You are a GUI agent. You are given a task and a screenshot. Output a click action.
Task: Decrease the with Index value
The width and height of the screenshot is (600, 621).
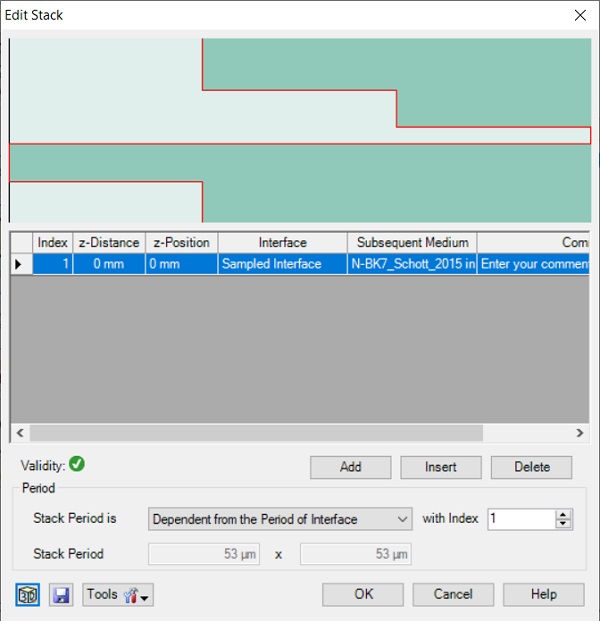tap(563, 524)
